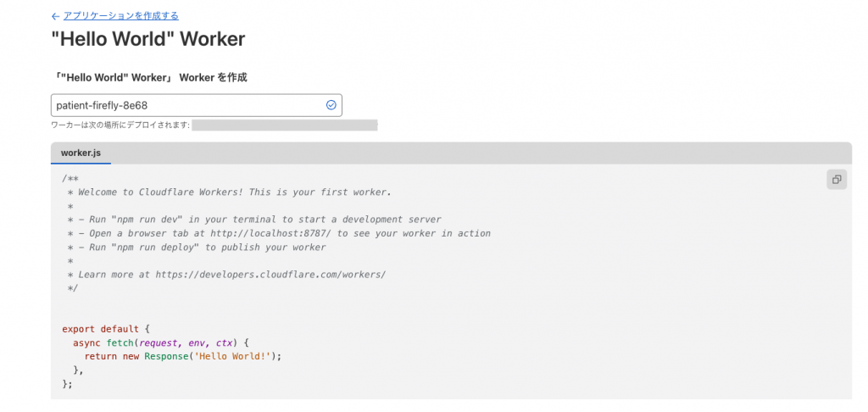Viewport: 868px width, 412px height.
Task: Click the return new Response code line
Action: (183, 356)
